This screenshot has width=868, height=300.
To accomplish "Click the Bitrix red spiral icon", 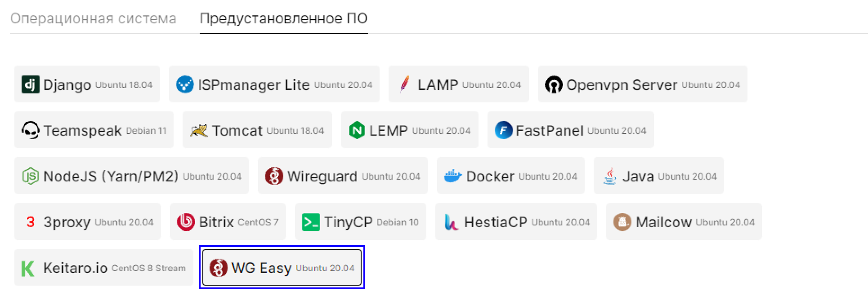I will point(186,222).
